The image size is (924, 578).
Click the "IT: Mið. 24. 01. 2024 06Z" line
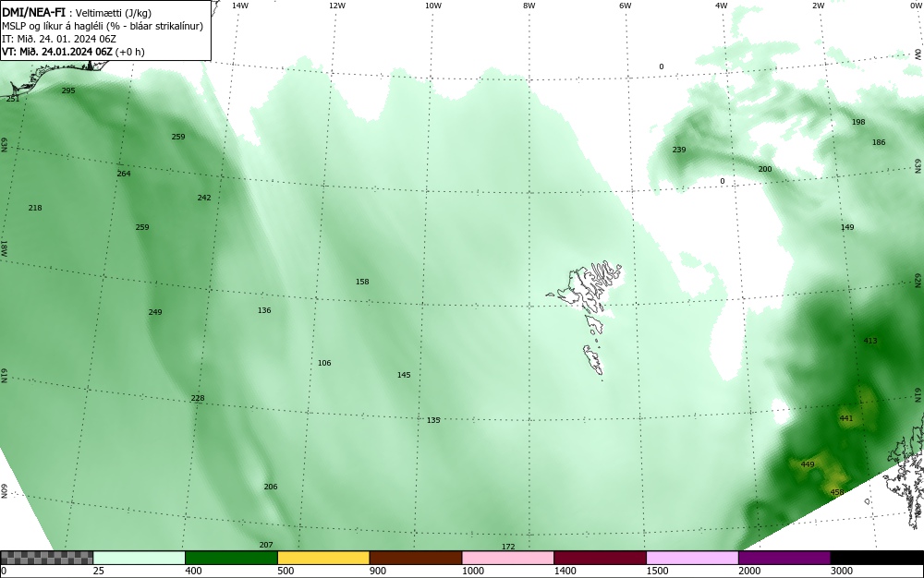point(59,39)
